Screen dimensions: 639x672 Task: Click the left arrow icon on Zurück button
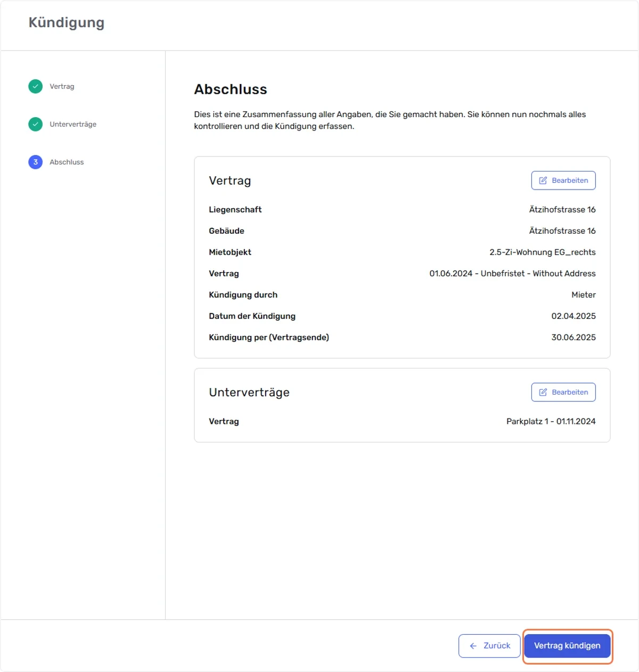[x=473, y=646]
